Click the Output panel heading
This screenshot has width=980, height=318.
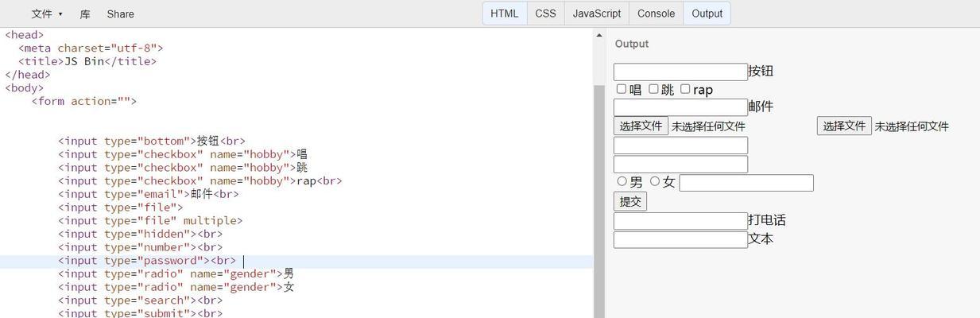632,44
